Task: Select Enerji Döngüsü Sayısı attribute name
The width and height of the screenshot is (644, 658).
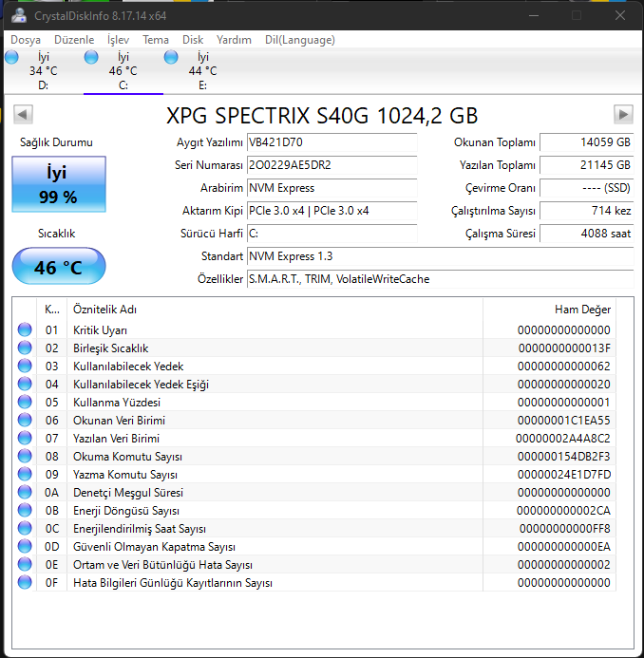Action: (126, 511)
